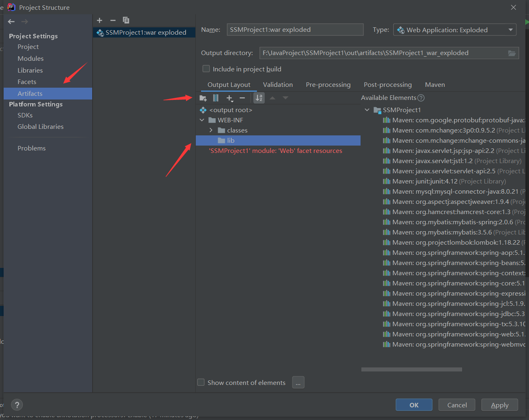Viewport: 529px width, 420px height.
Task: Collapse SSMProject1 in Available Elements
Action: pyautogui.click(x=367, y=110)
